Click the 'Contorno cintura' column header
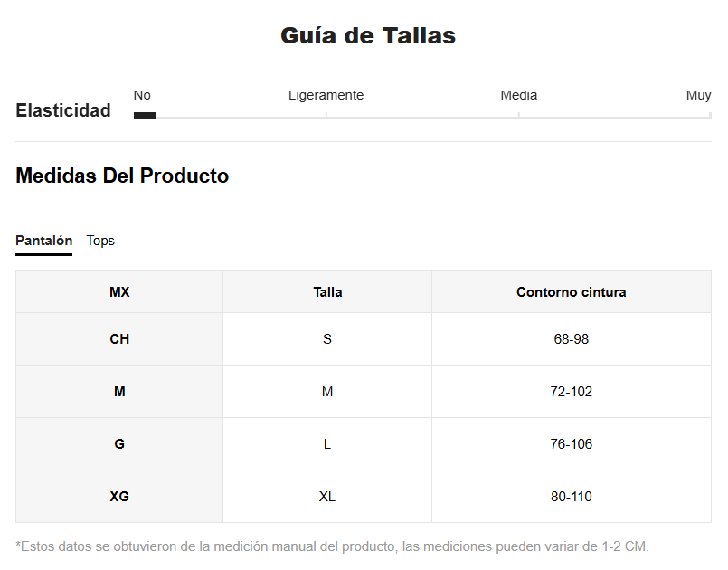This screenshot has width=728, height=570. (x=571, y=292)
